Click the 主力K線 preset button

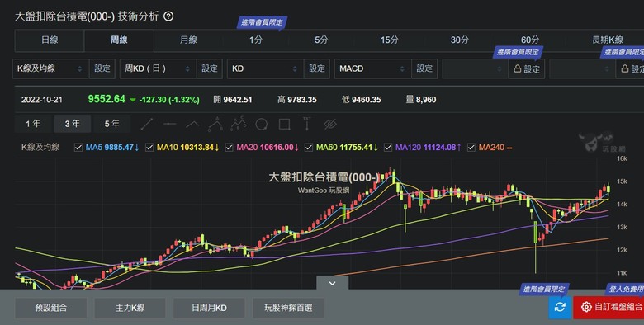[x=130, y=308]
